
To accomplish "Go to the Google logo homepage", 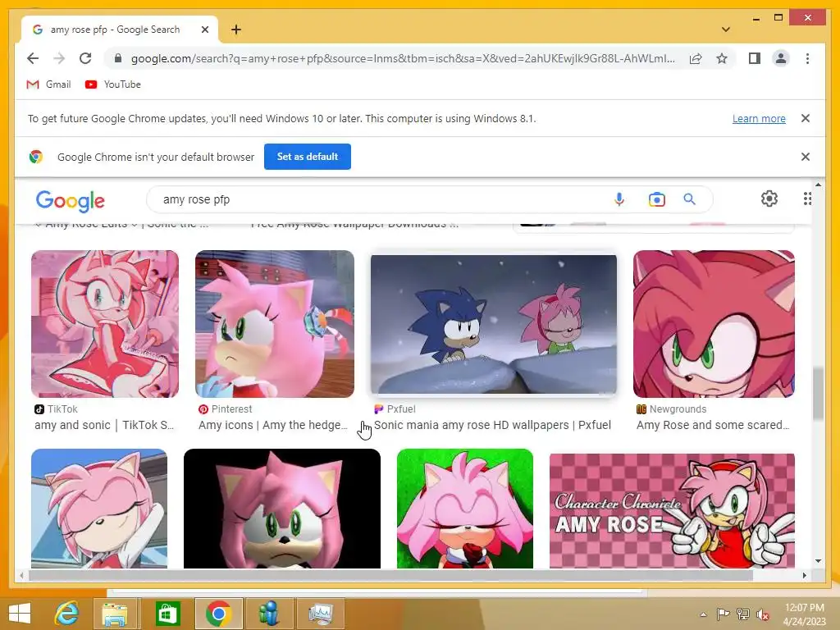I will coord(71,200).
